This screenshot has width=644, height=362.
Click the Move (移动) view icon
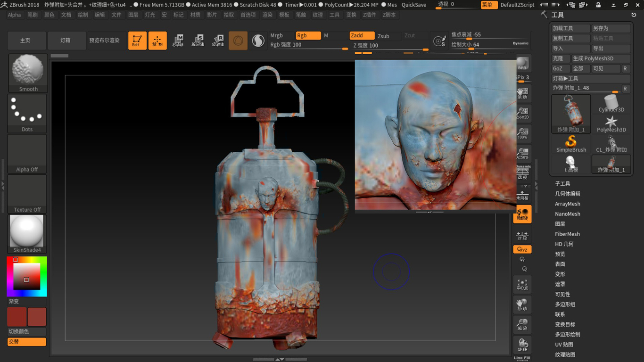pyautogui.click(x=522, y=304)
